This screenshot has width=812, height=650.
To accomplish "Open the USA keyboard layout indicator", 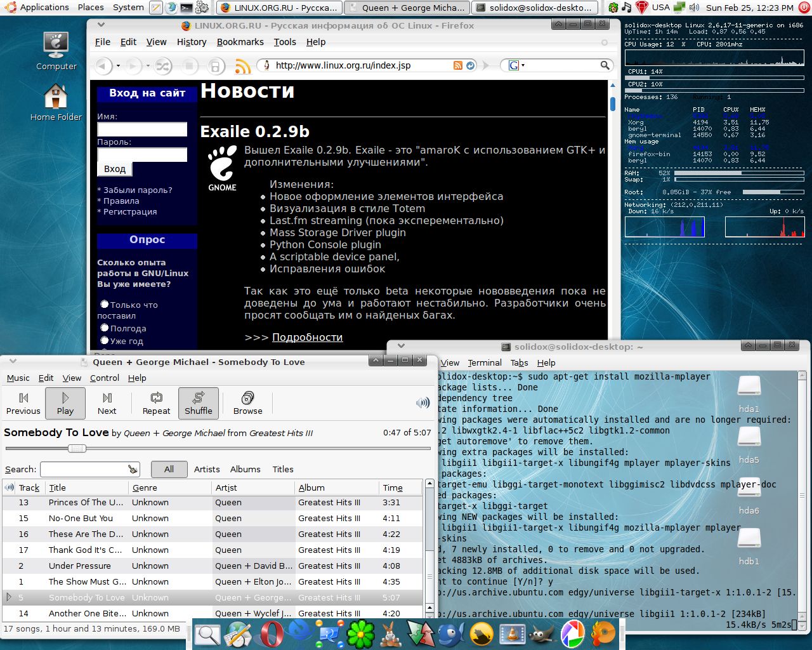I will click(x=661, y=8).
